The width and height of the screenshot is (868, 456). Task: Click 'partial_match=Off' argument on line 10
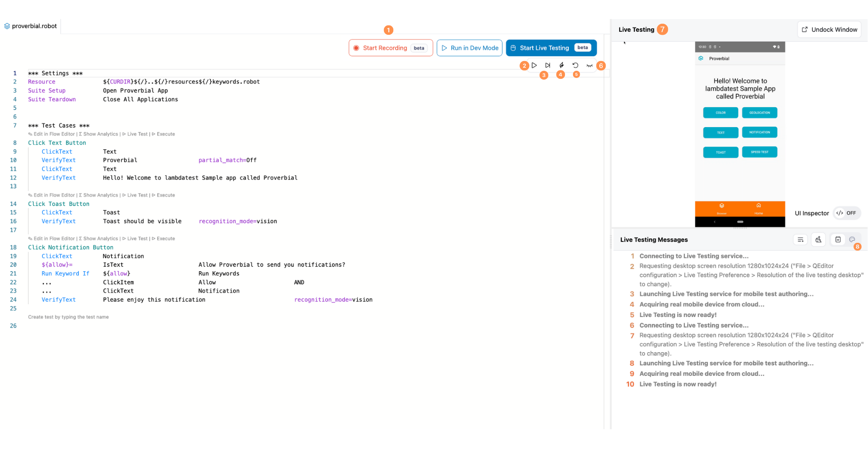(x=228, y=160)
